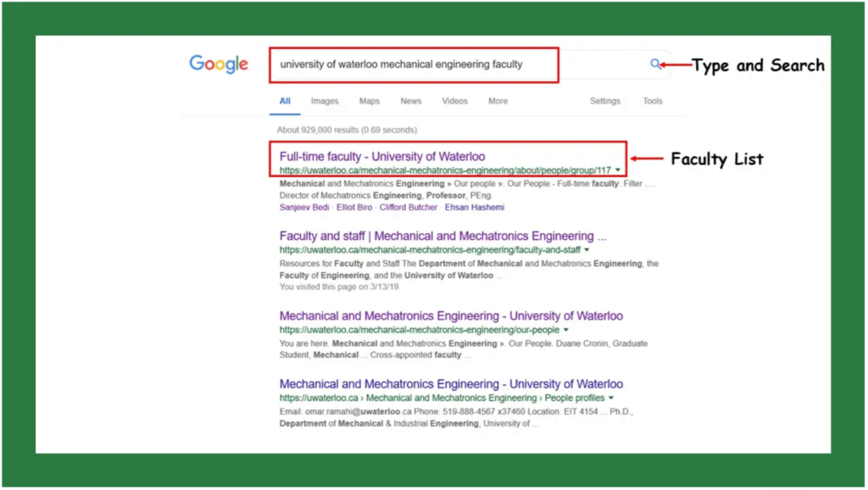Open the Maps tab

click(x=370, y=101)
